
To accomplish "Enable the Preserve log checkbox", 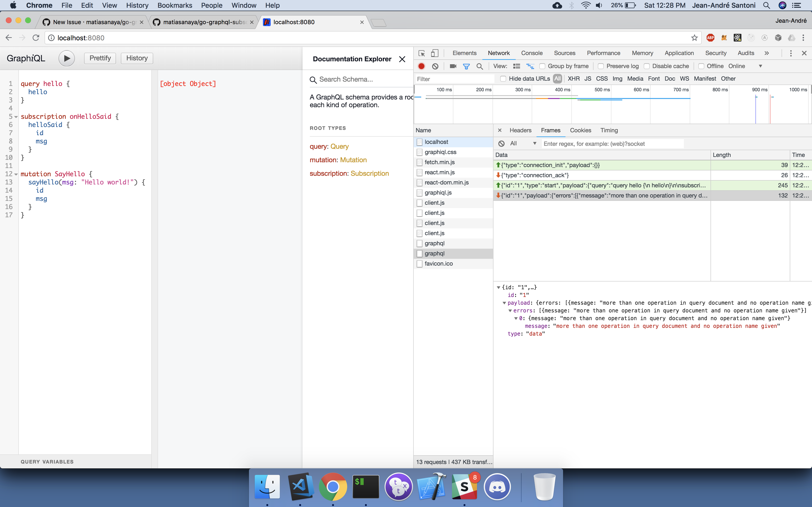I will (601, 66).
